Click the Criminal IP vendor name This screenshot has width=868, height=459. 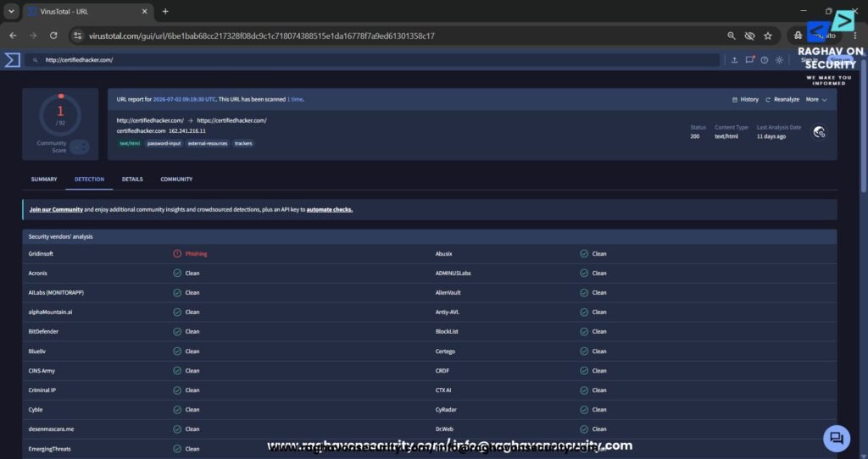pyautogui.click(x=42, y=390)
